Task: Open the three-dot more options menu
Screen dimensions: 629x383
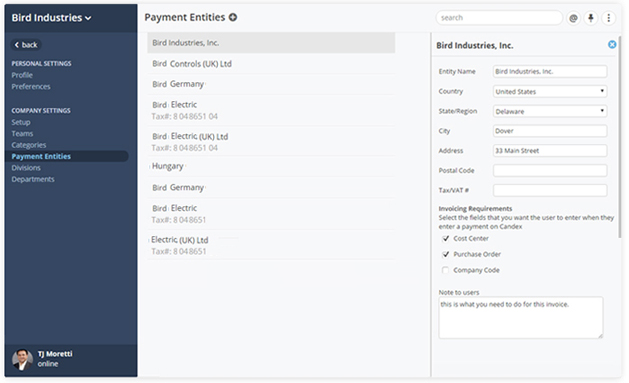Action: 609,18
